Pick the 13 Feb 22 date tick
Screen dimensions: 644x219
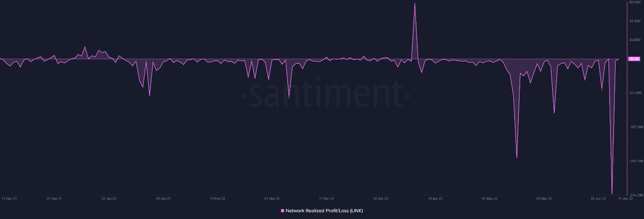tap(217, 198)
